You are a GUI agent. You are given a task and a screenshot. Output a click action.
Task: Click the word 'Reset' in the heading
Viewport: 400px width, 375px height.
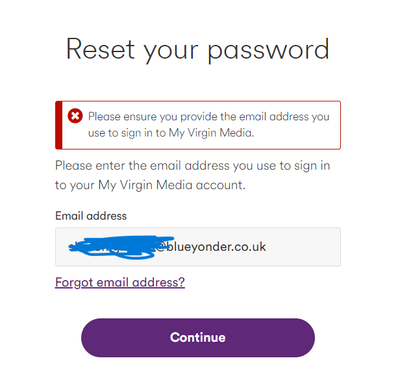(100, 49)
